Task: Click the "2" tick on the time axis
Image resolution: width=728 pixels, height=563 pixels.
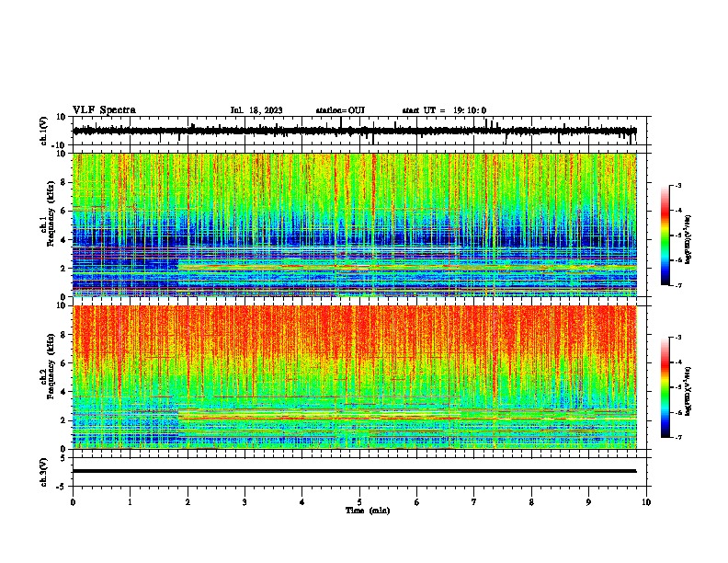Action: point(188,502)
